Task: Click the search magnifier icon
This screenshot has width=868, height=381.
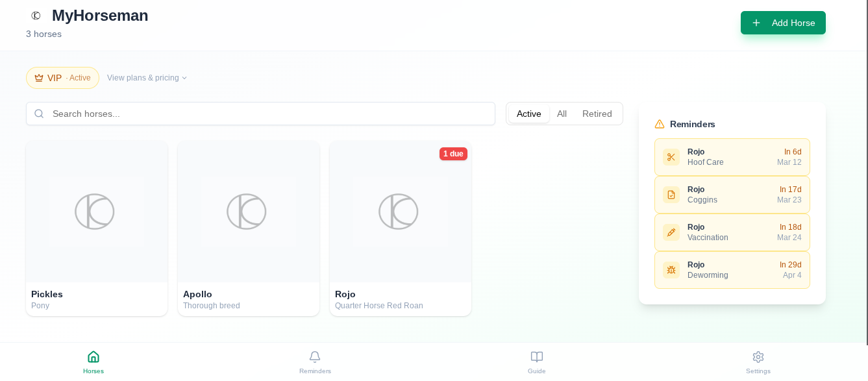Action: click(x=39, y=114)
